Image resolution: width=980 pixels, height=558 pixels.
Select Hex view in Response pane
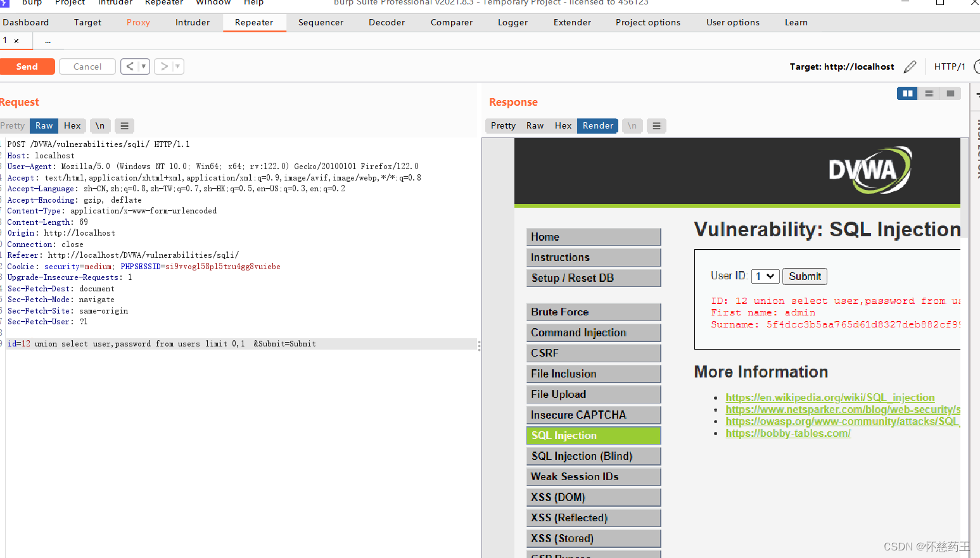click(563, 126)
